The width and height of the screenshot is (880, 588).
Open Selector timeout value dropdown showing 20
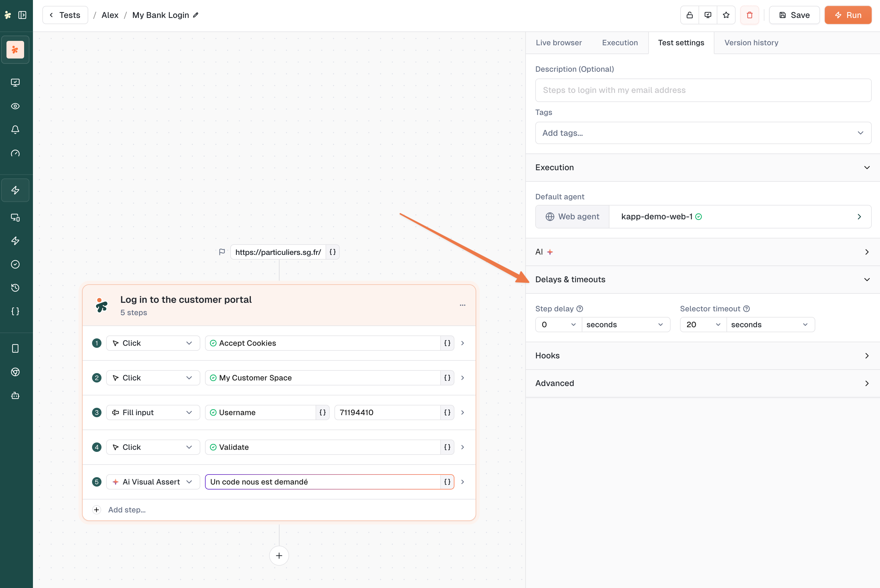pyautogui.click(x=703, y=325)
